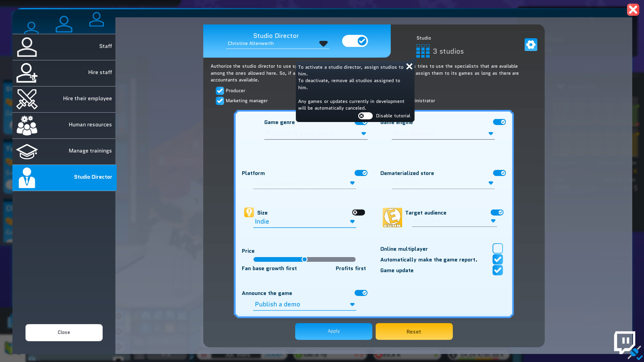Close the tutorial tooltip with X

(409, 66)
